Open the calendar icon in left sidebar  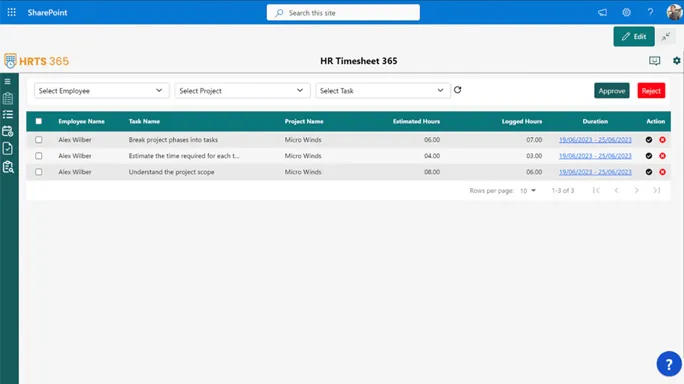pos(8,131)
